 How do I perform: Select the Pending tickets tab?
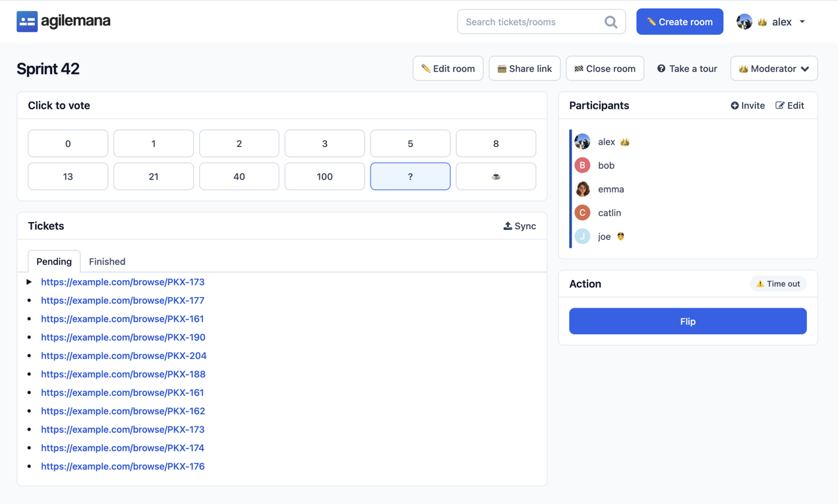click(x=54, y=262)
